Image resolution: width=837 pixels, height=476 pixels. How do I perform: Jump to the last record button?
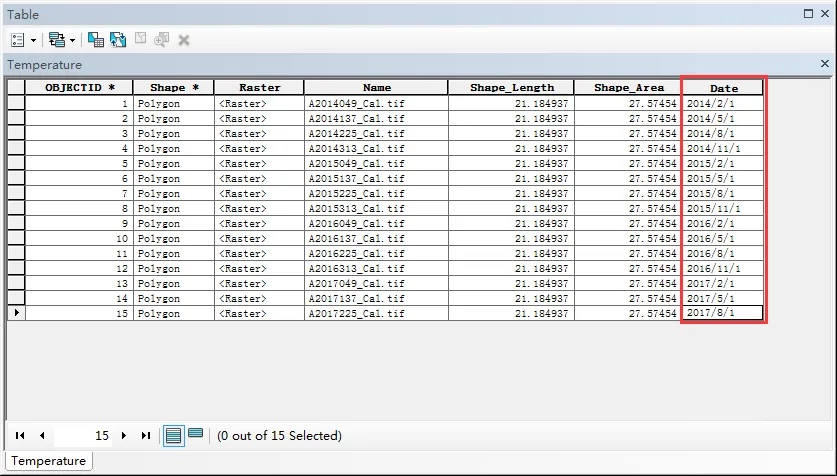click(146, 435)
